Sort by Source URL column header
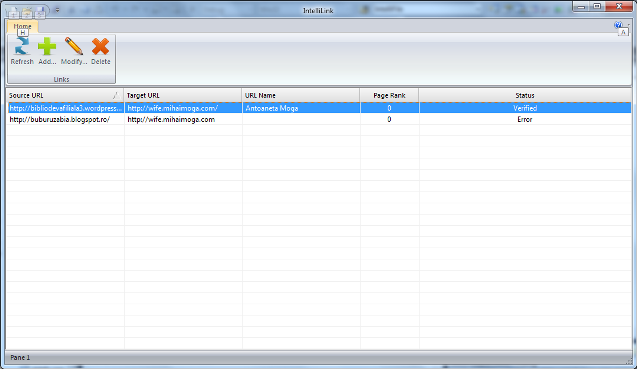637x369 pixels. [65, 96]
